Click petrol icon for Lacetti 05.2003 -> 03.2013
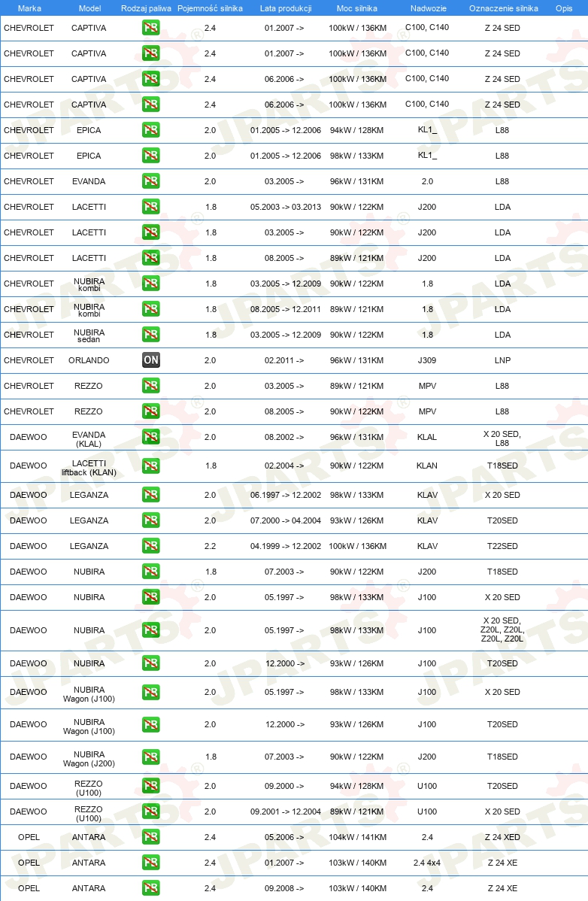This screenshot has height=901, width=588. [151, 207]
